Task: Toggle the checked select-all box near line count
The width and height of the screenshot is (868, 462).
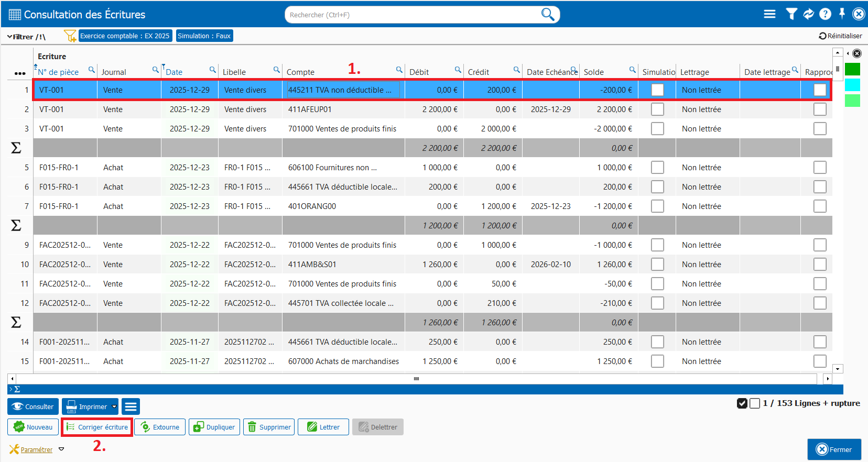Action: 742,403
